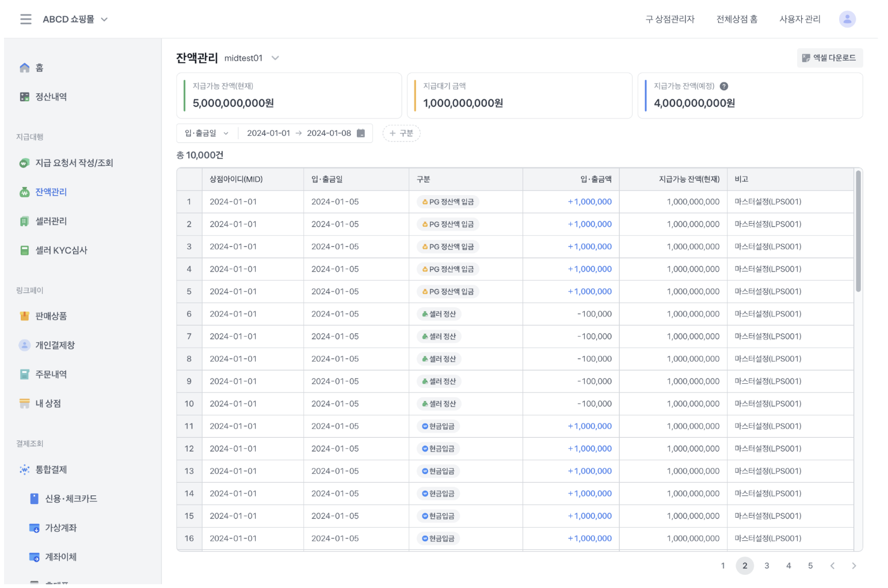Expand the ABCD 쇼핑몰 store dropdown

click(x=104, y=20)
